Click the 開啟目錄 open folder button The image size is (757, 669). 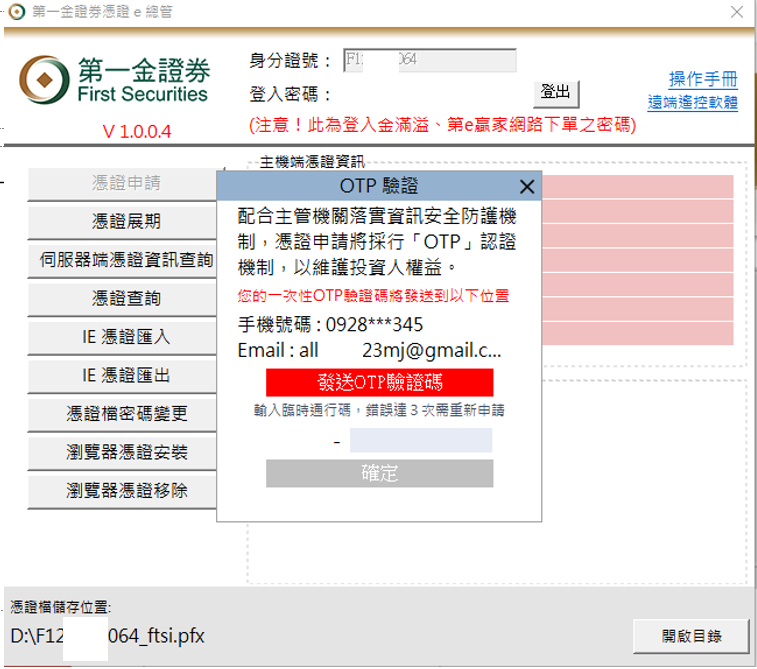click(691, 636)
